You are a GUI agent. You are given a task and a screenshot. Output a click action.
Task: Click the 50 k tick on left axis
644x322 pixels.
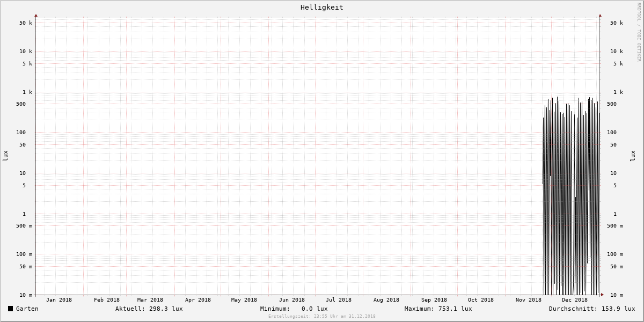pyautogui.click(x=26, y=23)
